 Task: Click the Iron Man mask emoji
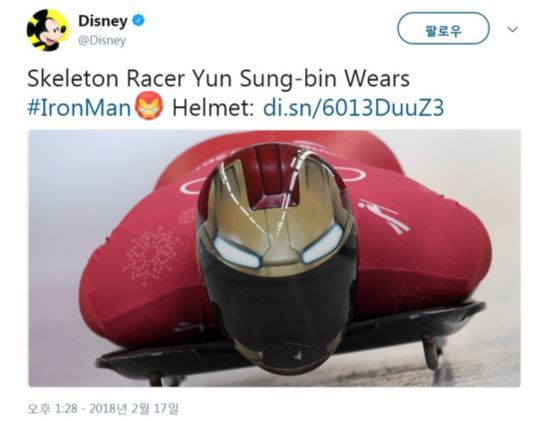(150, 106)
